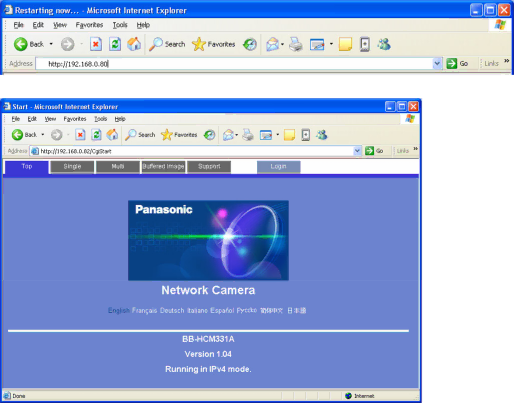Expand Links chevron in Restarting now window

507,61
